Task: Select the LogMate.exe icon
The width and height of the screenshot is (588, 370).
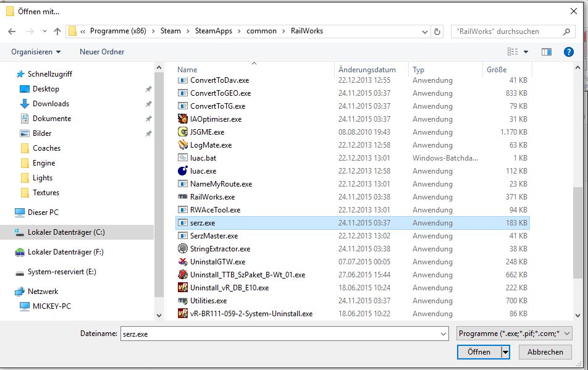Action: click(183, 145)
